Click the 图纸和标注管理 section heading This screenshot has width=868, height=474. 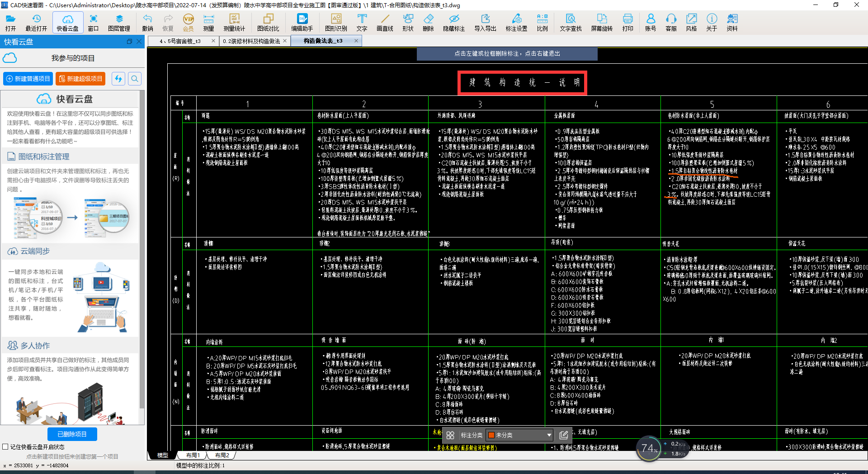pos(44,156)
